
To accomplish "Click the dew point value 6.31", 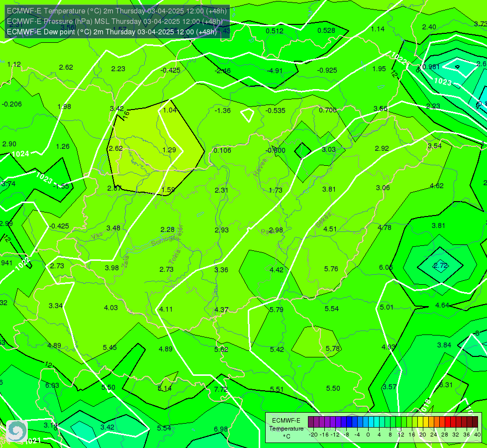I will tap(446, 385).
